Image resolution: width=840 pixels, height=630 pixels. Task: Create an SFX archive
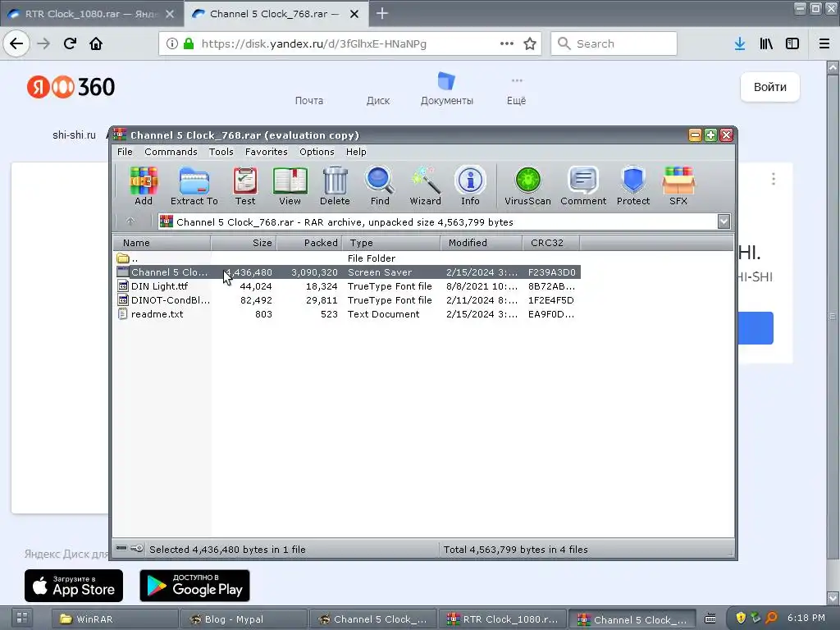pyautogui.click(x=678, y=186)
